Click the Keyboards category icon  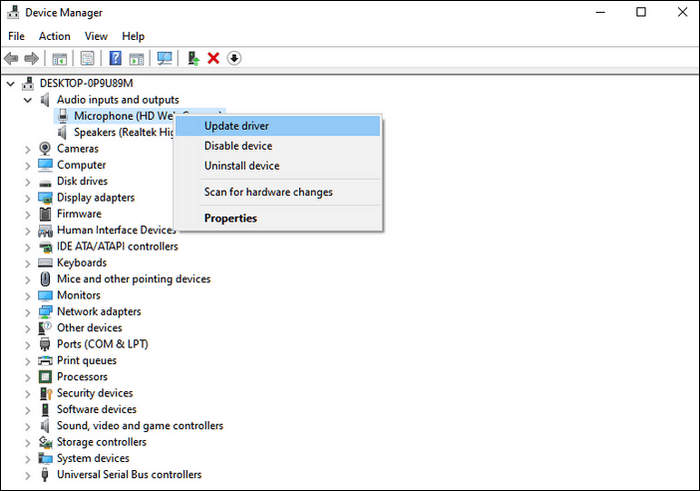click(45, 262)
